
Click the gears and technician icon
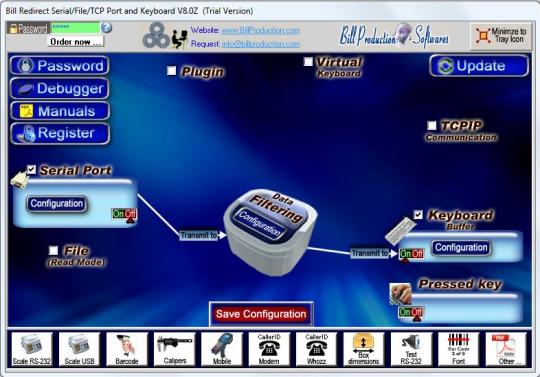[x=165, y=35]
